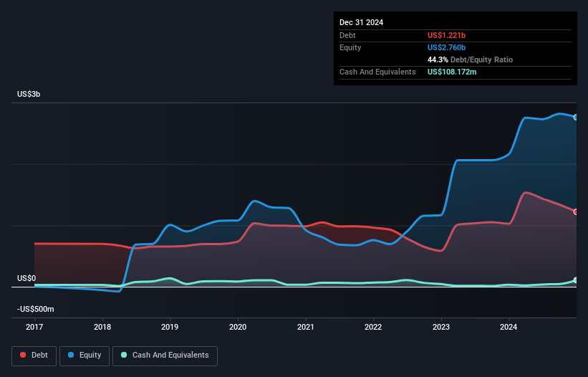Viewport: 588px width, 377px height.
Task: Click the US$0 y-axis label
Action: [x=26, y=278]
